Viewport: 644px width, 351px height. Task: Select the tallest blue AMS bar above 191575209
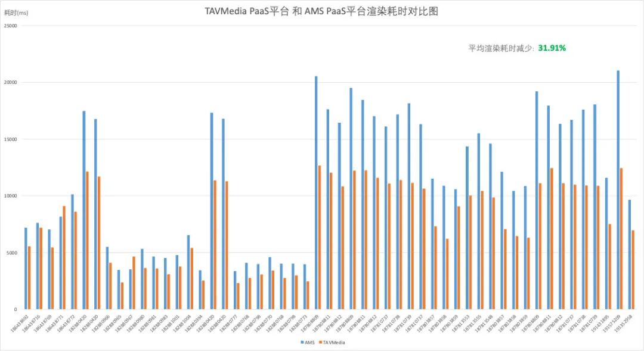[618, 190]
